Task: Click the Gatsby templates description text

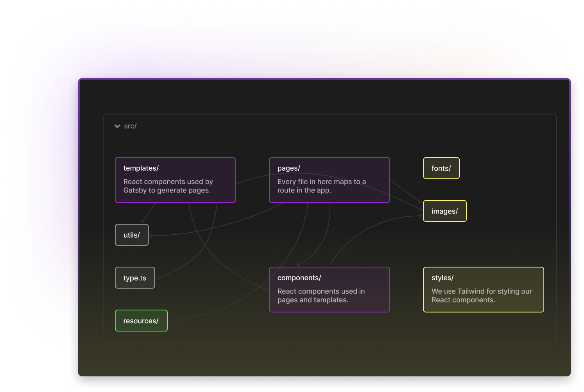Action: [168, 186]
